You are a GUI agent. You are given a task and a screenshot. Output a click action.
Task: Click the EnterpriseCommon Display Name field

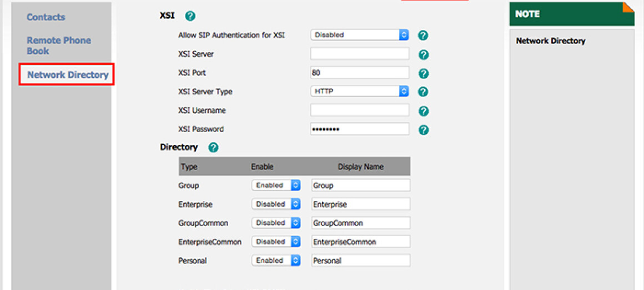(x=360, y=242)
